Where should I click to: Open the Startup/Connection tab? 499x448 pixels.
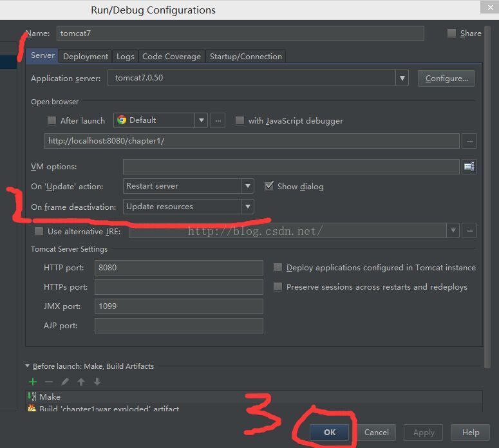246,56
